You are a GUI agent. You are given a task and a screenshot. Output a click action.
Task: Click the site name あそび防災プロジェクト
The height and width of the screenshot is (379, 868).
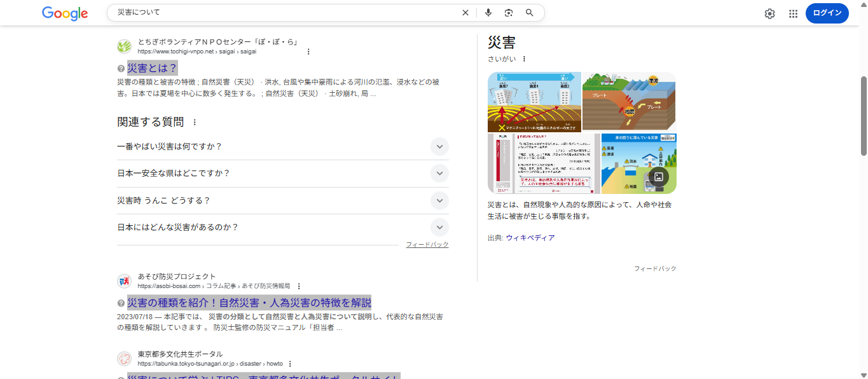[177, 277]
